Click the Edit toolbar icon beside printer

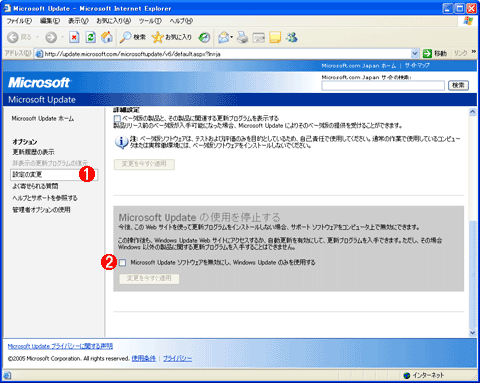259,38
